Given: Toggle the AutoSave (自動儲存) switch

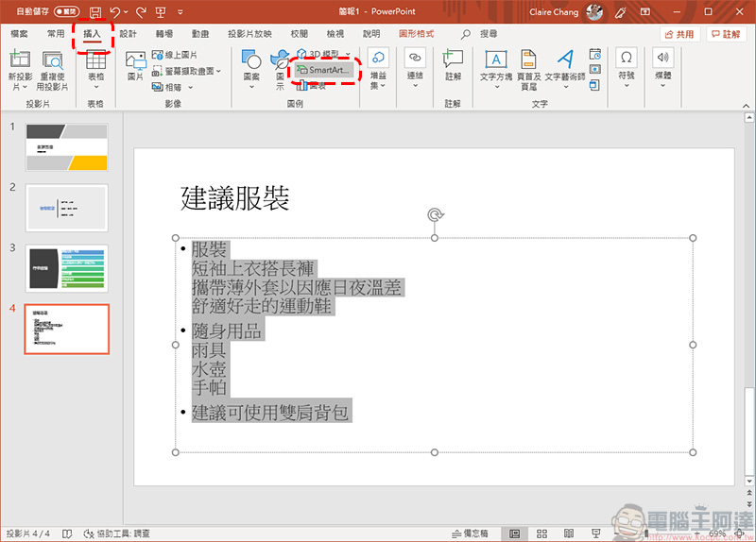Looking at the screenshot, I should pyautogui.click(x=66, y=11).
